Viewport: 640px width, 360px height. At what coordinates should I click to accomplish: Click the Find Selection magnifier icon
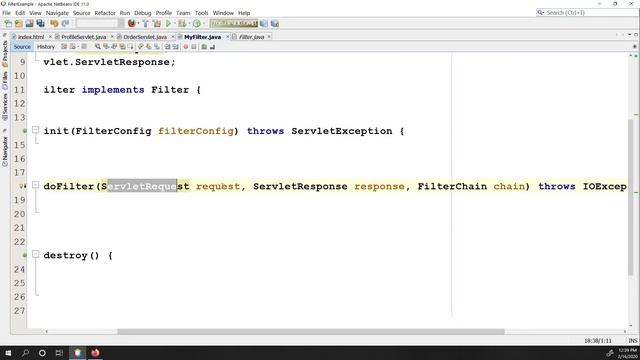[x=98, y=47]
